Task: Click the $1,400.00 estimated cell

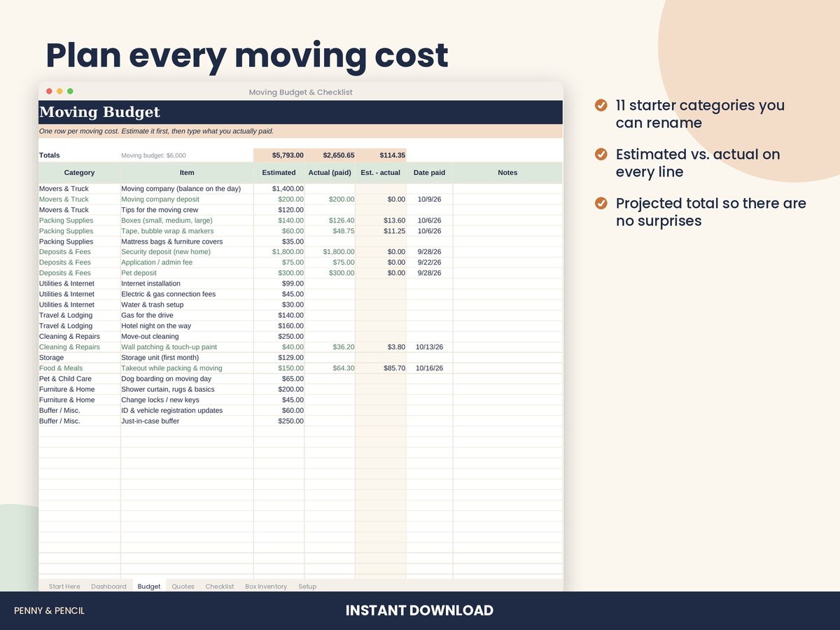Action: pyautogui.click(x=279, y=189)
